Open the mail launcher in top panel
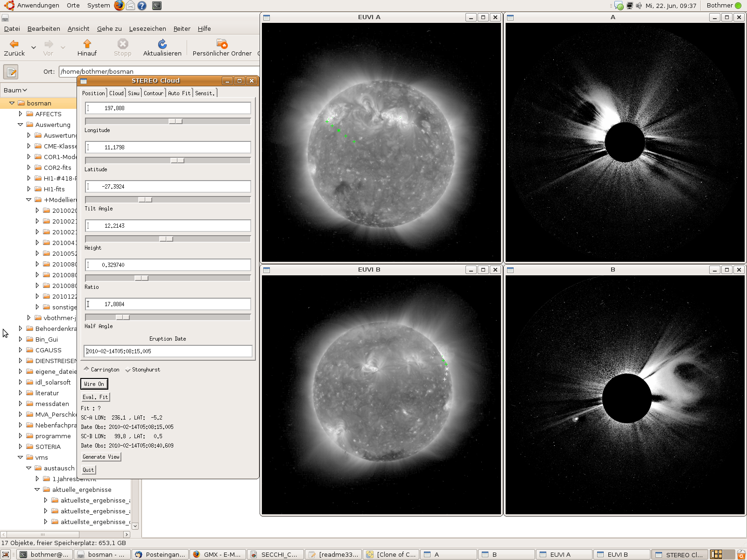Viewport: 747px width, 560px height. (131, 6)
